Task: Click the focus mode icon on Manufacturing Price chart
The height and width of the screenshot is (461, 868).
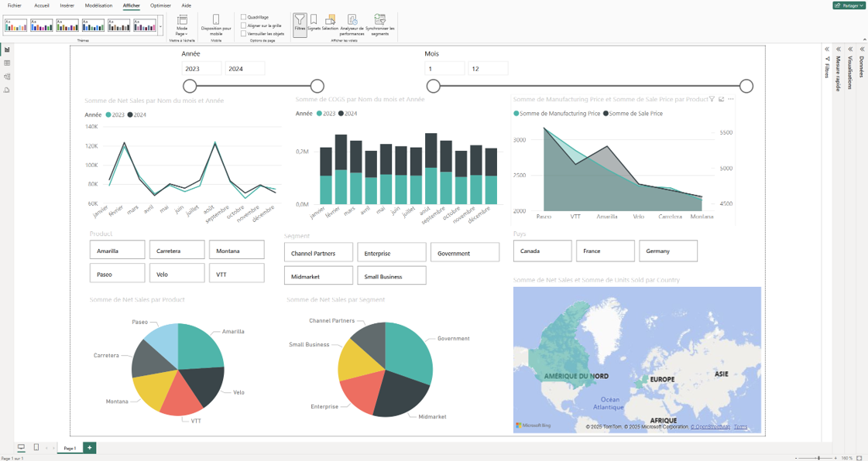Action: [x=722, y=99]
